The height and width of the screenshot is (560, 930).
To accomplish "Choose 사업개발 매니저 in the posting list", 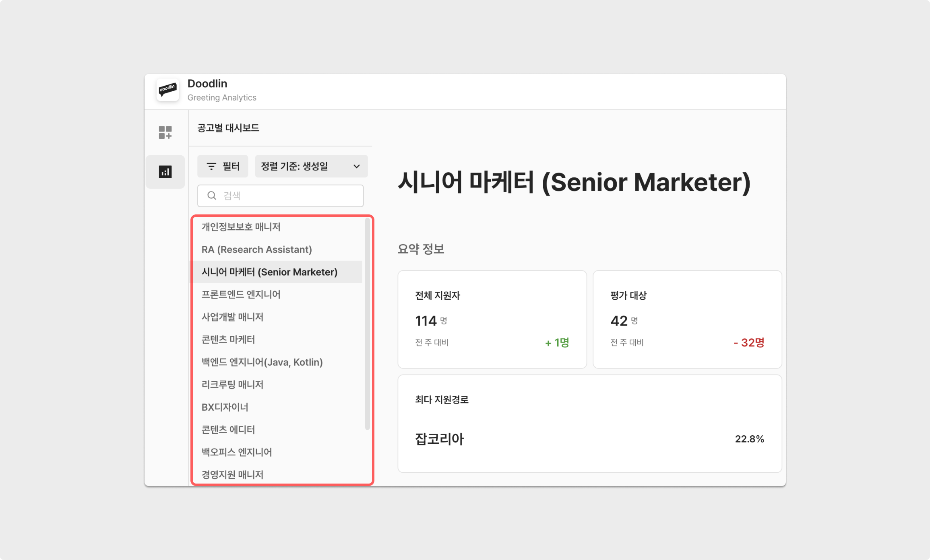I will point(232,317).
